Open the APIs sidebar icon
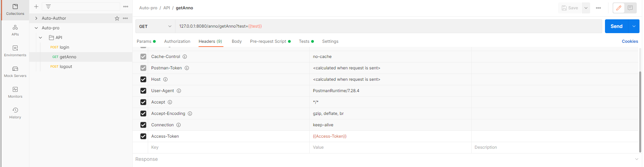This screenshot has width=644, height=167. tap(15, 30)
